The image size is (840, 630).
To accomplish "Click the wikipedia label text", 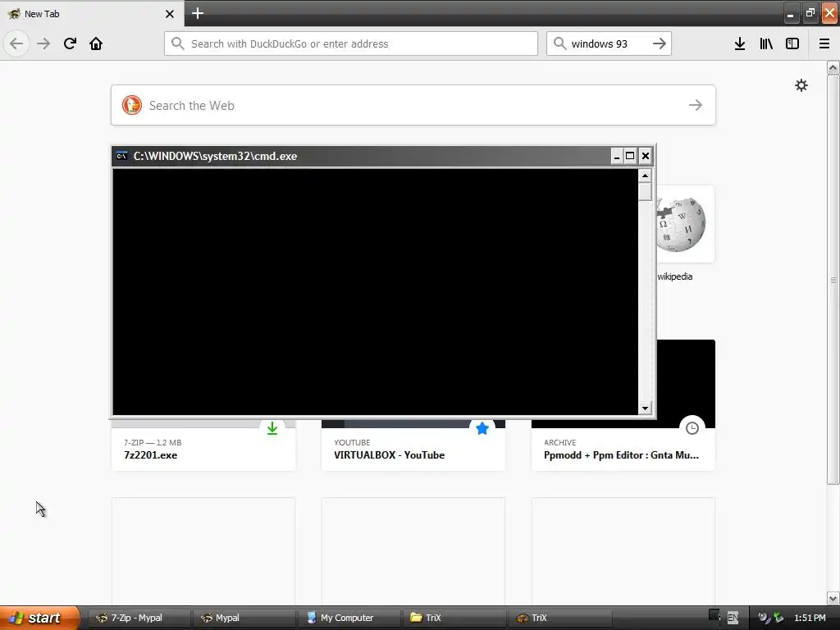I will coord(675,276).
